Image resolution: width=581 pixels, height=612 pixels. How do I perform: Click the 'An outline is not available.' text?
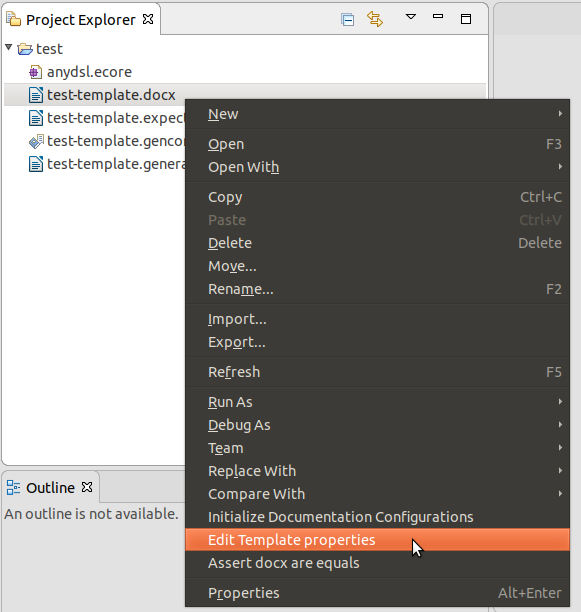(91, 514)
